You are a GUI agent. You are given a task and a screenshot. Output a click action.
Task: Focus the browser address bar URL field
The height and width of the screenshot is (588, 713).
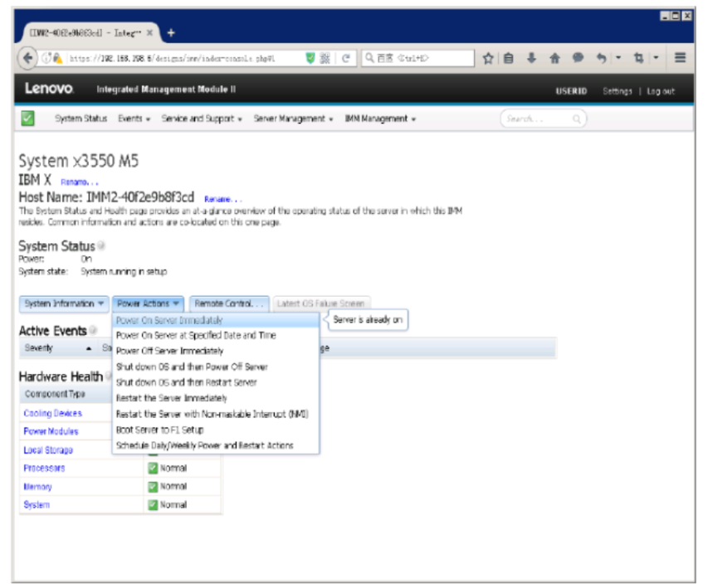click(184, 58)
